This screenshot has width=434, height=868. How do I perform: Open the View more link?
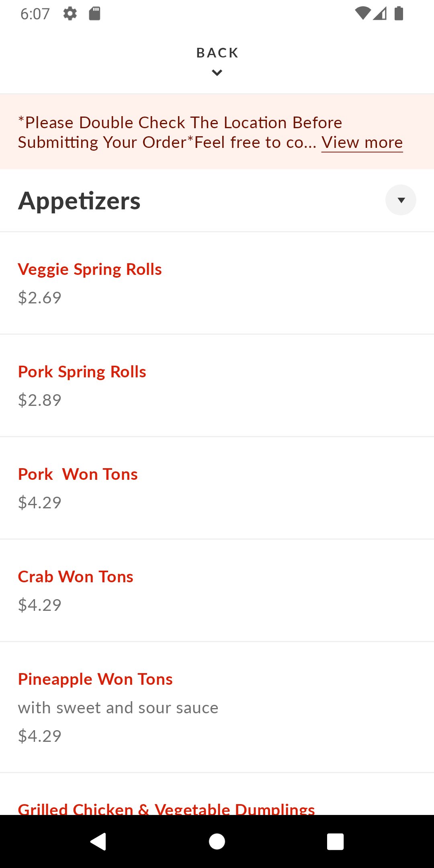(362, 143)
